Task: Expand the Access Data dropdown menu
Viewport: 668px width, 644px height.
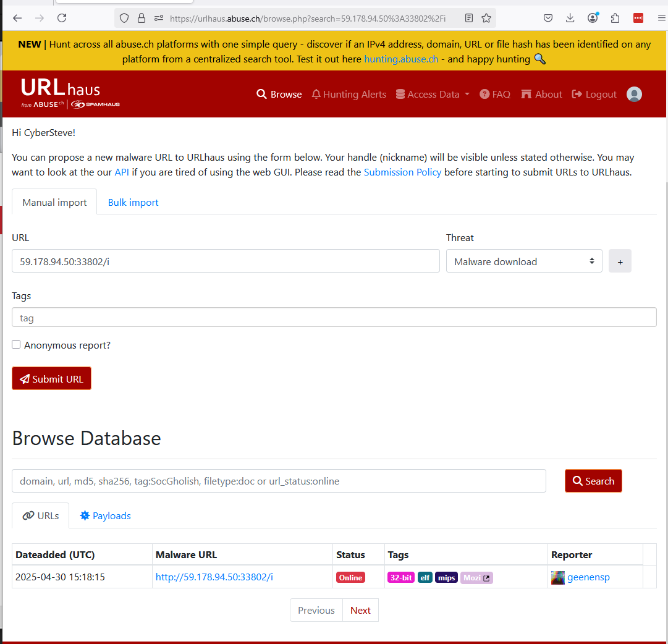Action: pyautogui.click(x=433, y=94)
